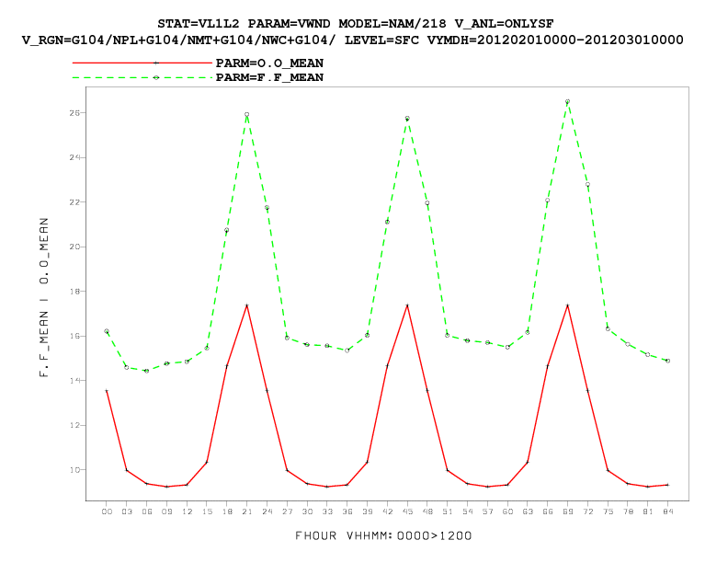The width and height of the screenshot is (728, 563).
Task: Click green line peak marker at hour 45
Action: 407,119
